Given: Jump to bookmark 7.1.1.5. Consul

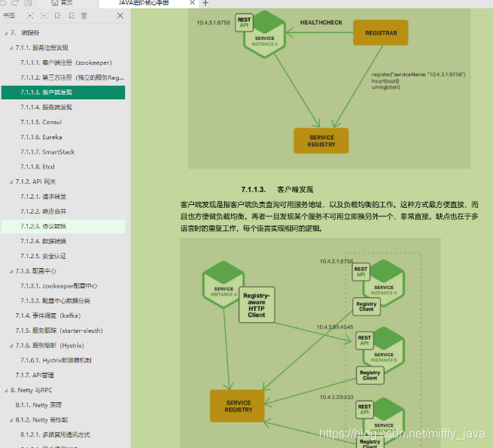Looking at the screenshot, I should 41,122.
